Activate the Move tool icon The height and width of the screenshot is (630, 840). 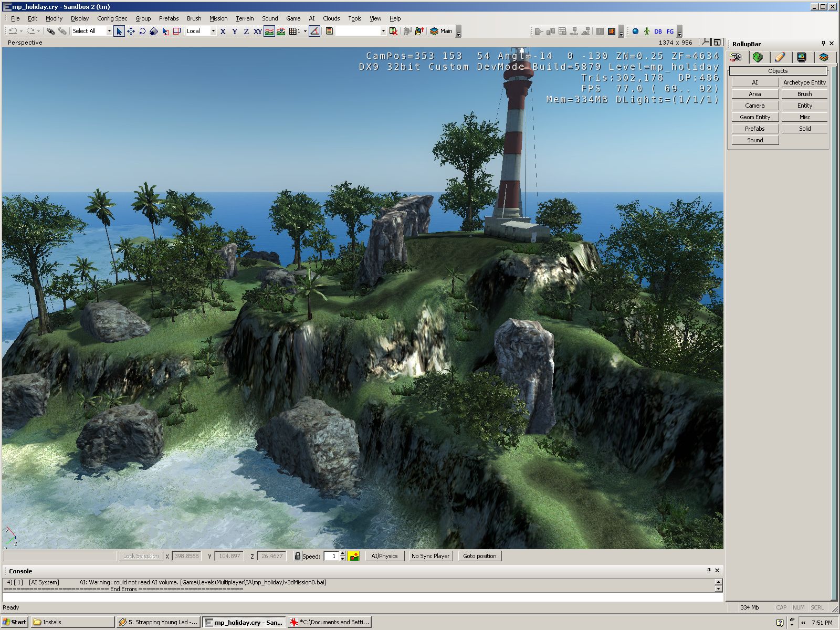click(131, 31)
